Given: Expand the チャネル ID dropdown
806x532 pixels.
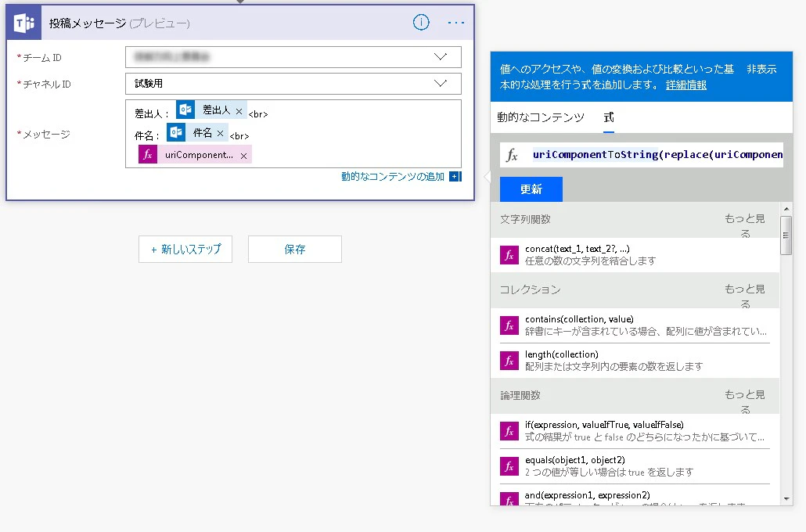Looking at the screenshot, I should click(441, 83).
